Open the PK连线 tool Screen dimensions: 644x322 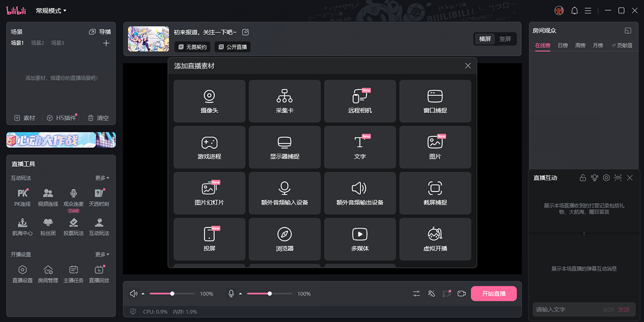click(23, 197)
